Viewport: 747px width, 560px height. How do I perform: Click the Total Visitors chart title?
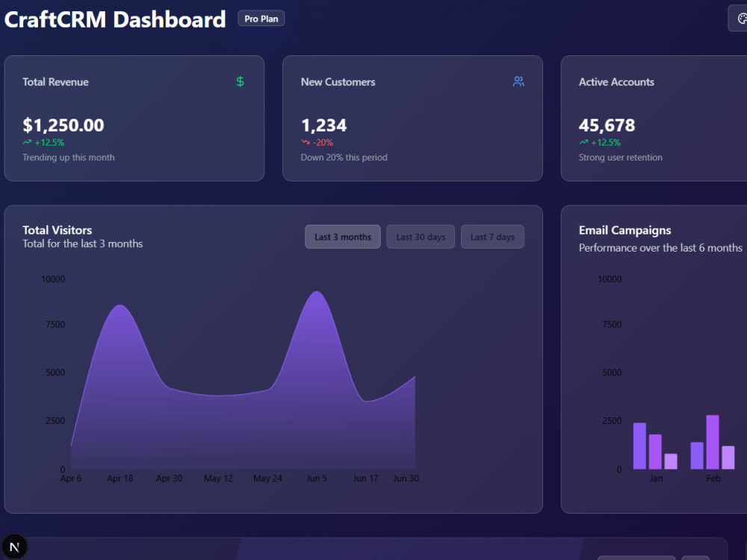58,230
